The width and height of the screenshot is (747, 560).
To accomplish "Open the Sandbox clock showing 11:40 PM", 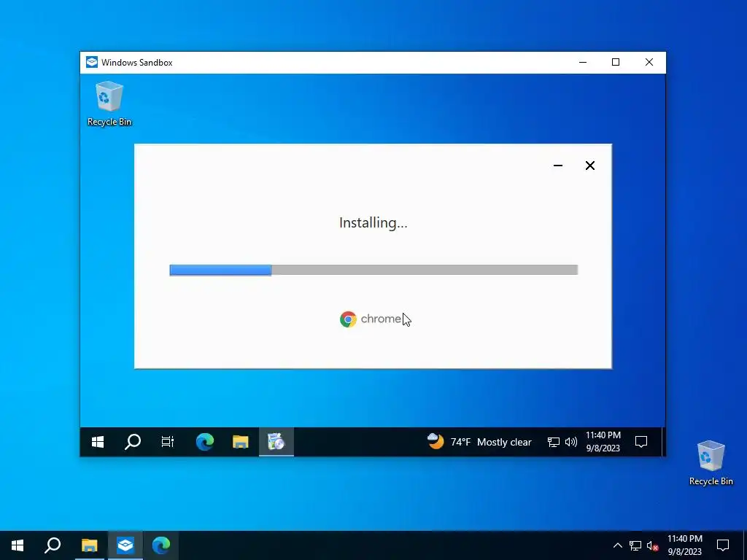I will click(603, 441).
